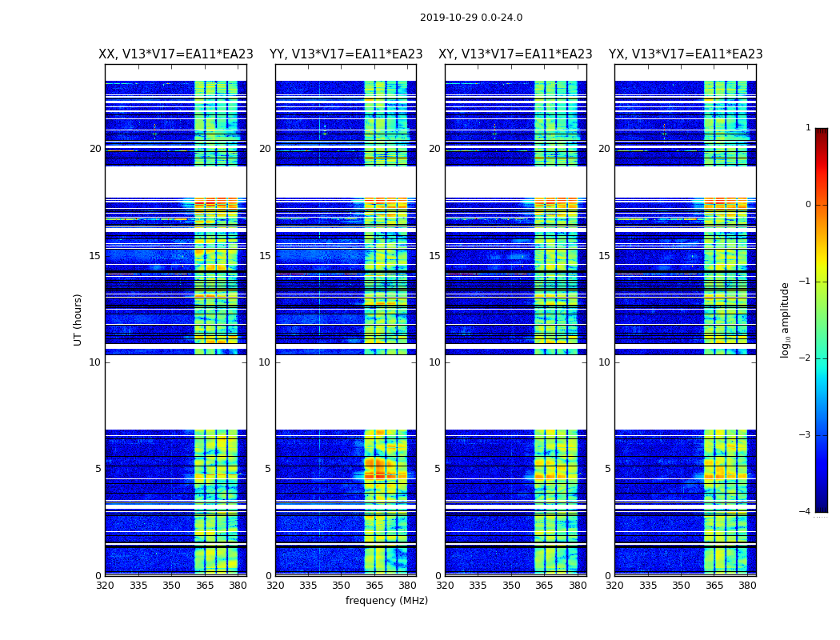
Task: Click the colorbar tick label 0
Action: 808,205
